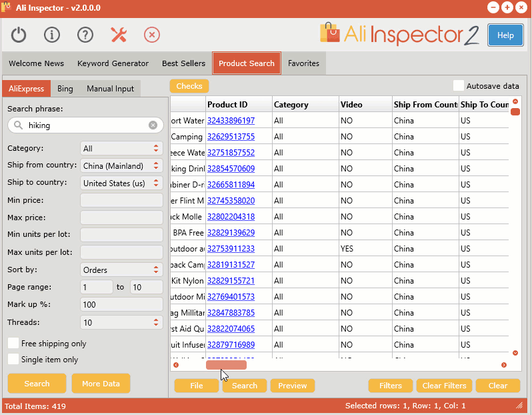Click the Min price input field
Image resolution: width=532 pixels, height=415 pixels.
coord(121,200)
